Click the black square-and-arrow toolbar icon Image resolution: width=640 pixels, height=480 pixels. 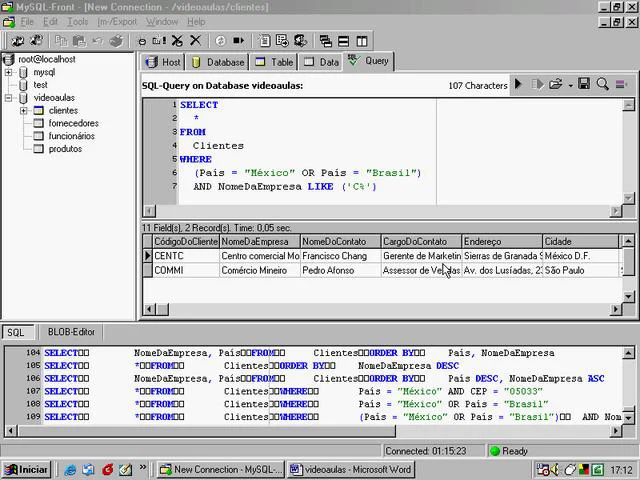[x=238, y=40]
